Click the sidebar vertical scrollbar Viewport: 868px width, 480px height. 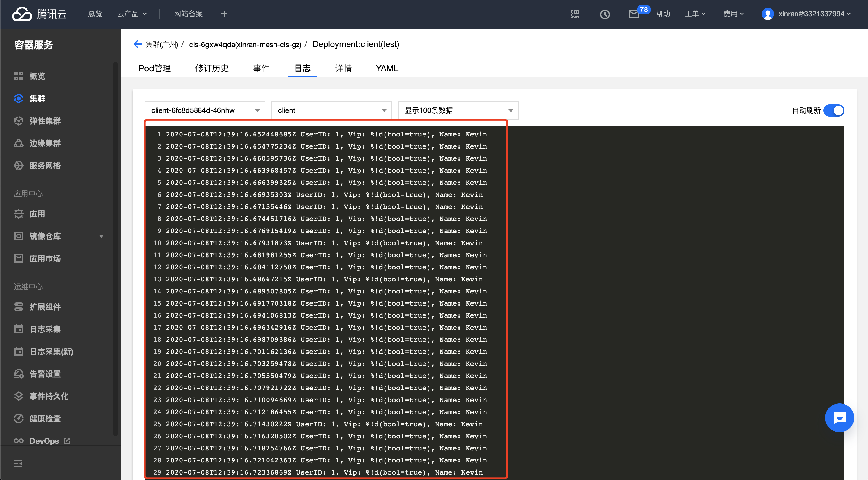(x=116, y=250)
